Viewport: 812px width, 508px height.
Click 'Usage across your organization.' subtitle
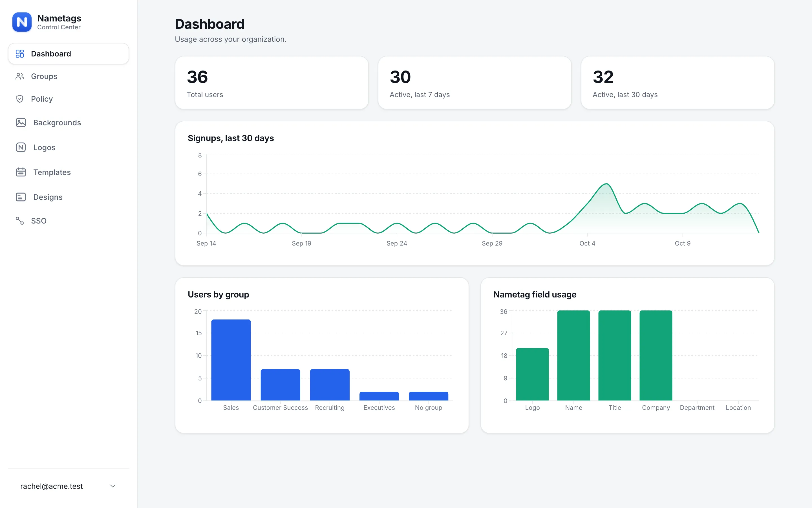(231, 39)
